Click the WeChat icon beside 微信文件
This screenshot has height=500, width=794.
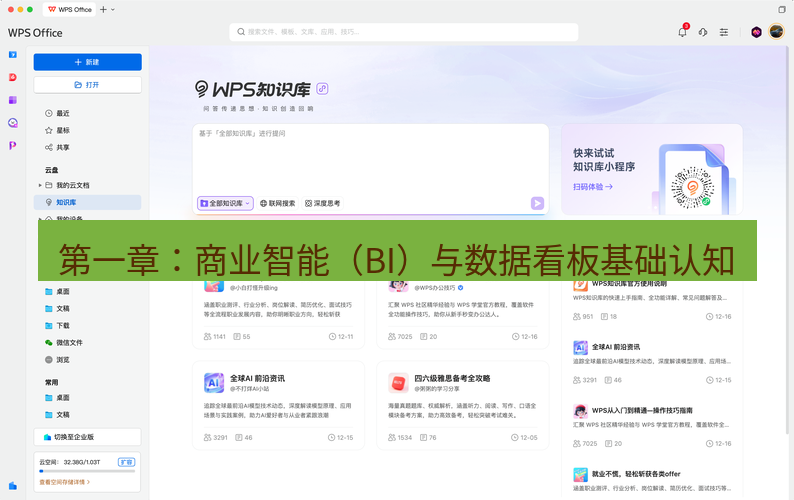(x=49, y=342)
